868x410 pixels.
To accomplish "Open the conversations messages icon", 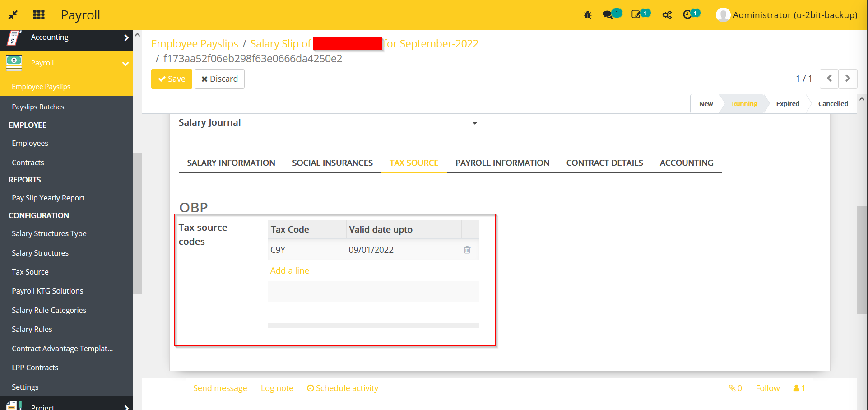I will pyautogui.click(x=608, y=15).
